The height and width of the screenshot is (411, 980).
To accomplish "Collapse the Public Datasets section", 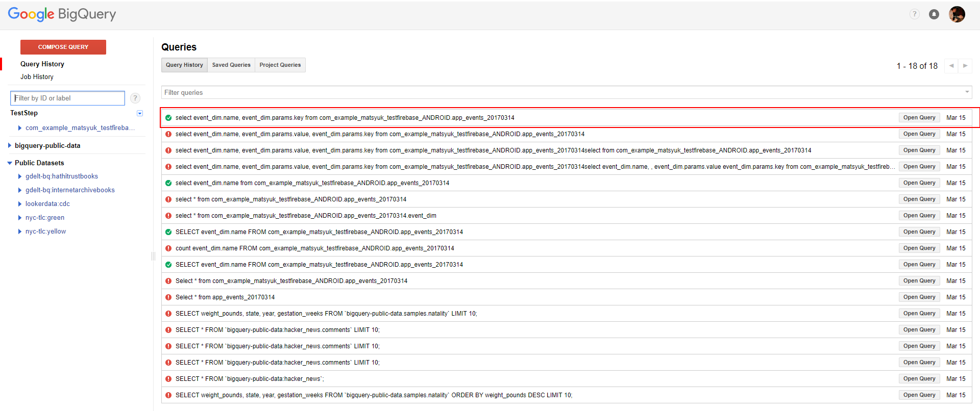I will [x=10, y=163].
